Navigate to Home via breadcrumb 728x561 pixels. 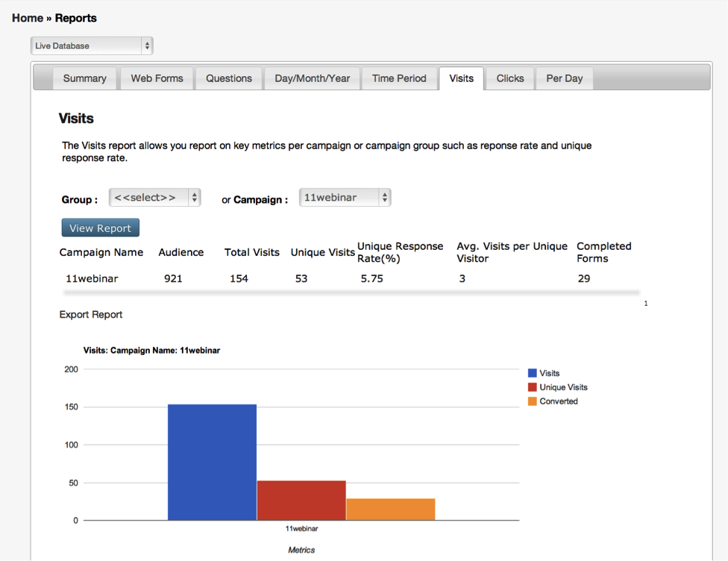coord(28,17)
